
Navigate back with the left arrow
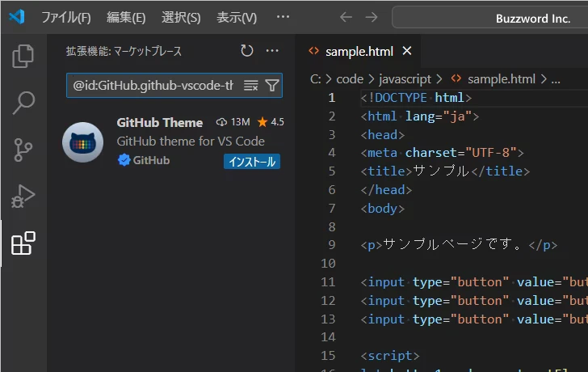pyautogui.click(x=346, y=17)
